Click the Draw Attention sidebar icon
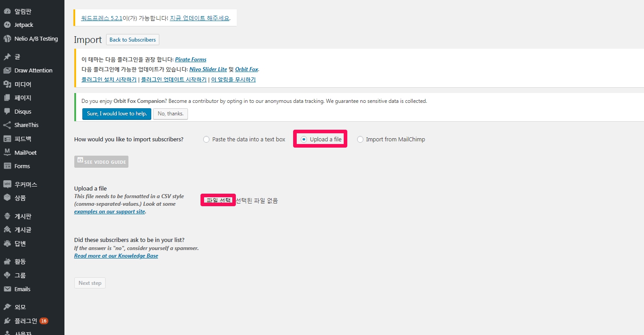Screen dimensions: 644x335 pos(7,71)
